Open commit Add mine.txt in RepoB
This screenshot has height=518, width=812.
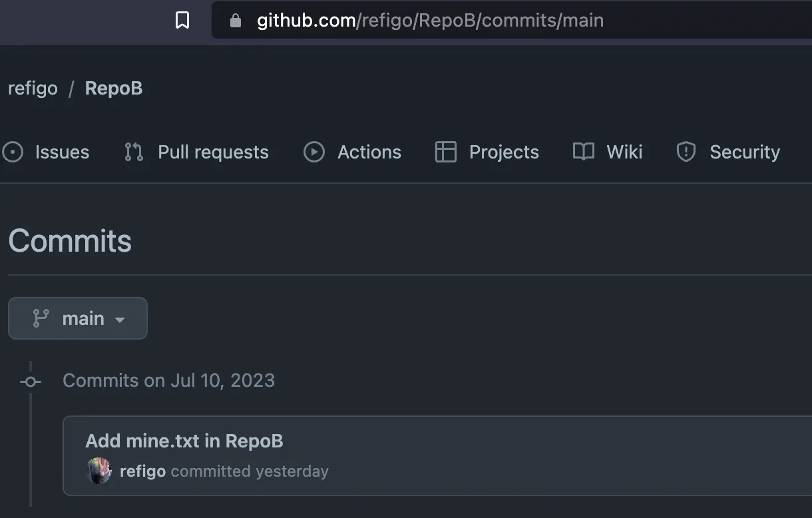[x=184, y=441]
